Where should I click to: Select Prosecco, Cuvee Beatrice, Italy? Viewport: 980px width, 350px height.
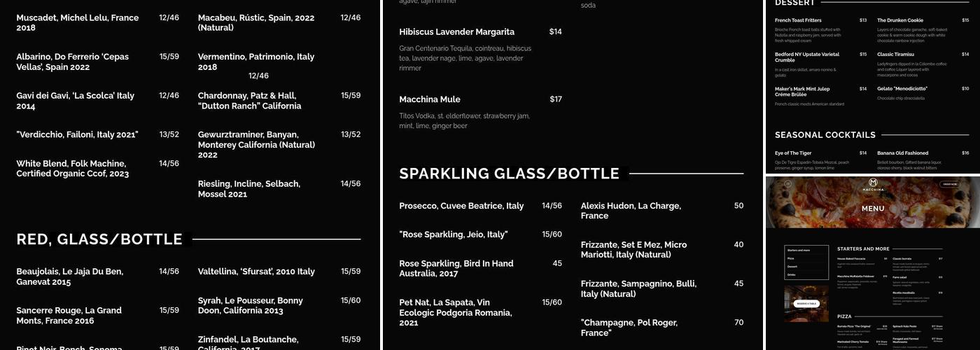coord(461,206)
